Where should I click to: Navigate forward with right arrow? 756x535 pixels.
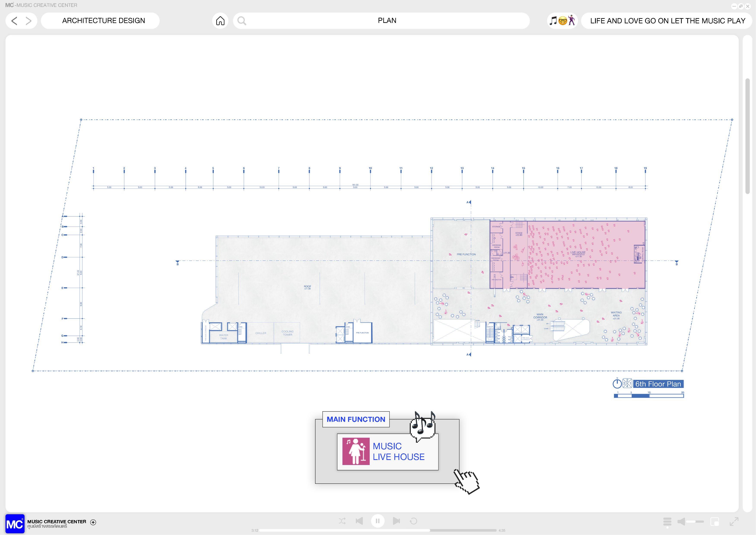click(x=29, y=21)
